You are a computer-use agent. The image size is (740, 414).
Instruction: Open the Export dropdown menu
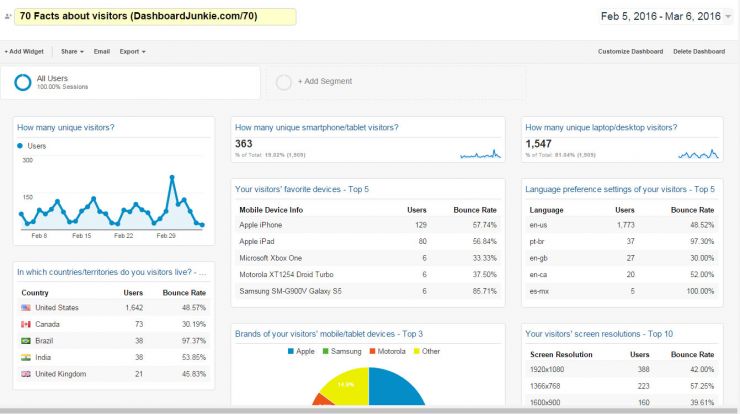pos(132,51)
